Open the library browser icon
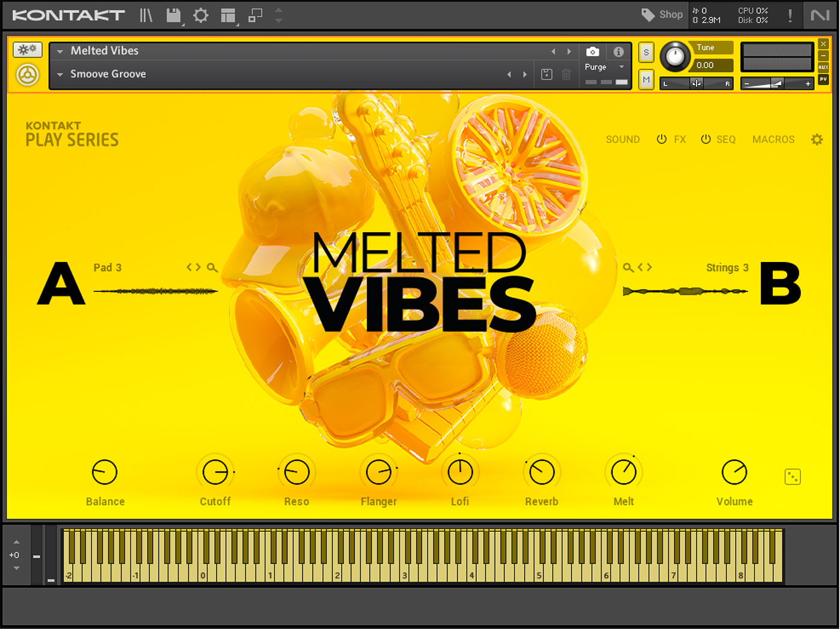 point(146,15)
